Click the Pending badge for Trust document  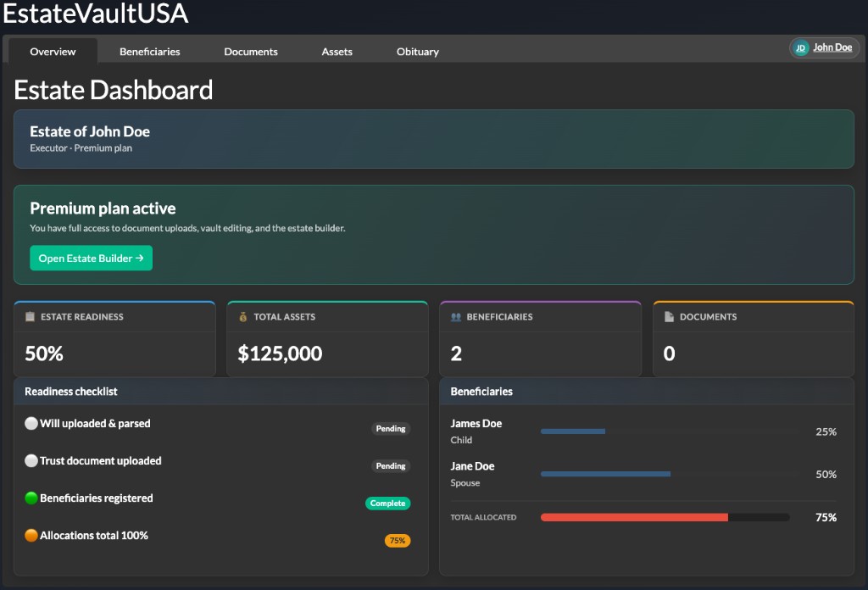(x=391, y=466)
